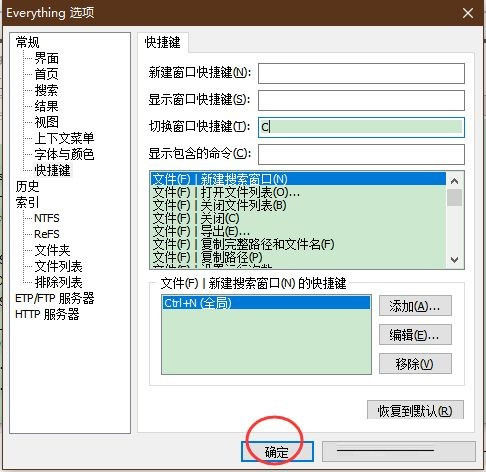Select 索引 in the options tree
The width and height of the screenshot is (486, 472).
click(x=27, y=202)
